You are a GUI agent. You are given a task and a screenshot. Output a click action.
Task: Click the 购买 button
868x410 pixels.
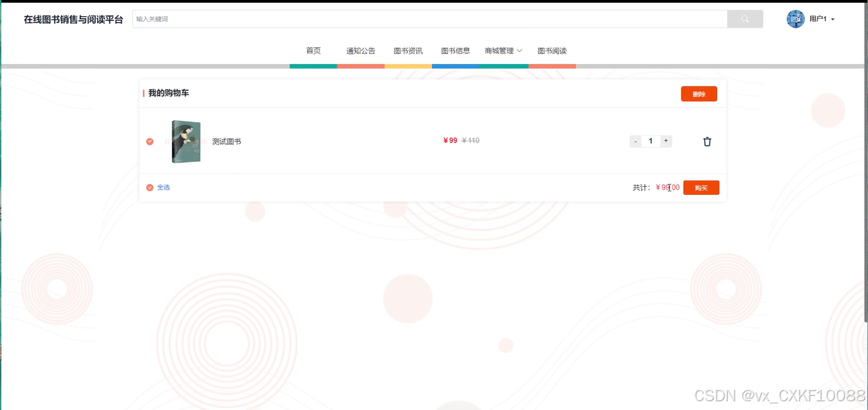click(x=701, y=187)
